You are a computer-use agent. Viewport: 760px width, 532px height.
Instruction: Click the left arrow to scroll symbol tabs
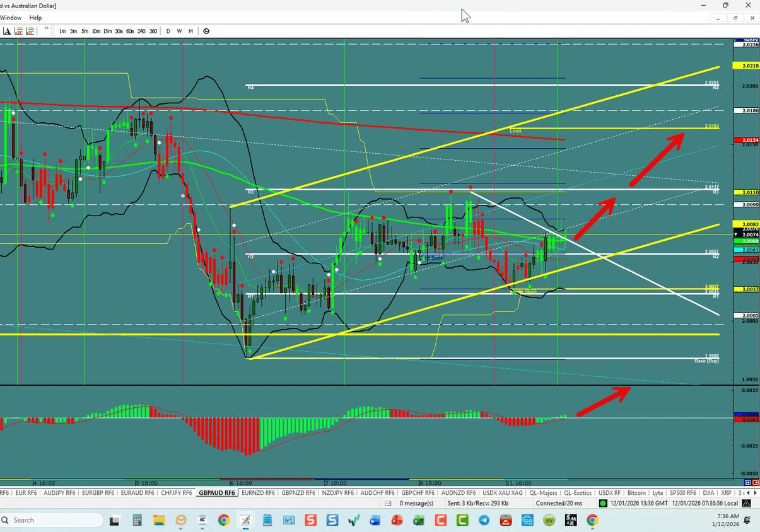coord(747,492)
